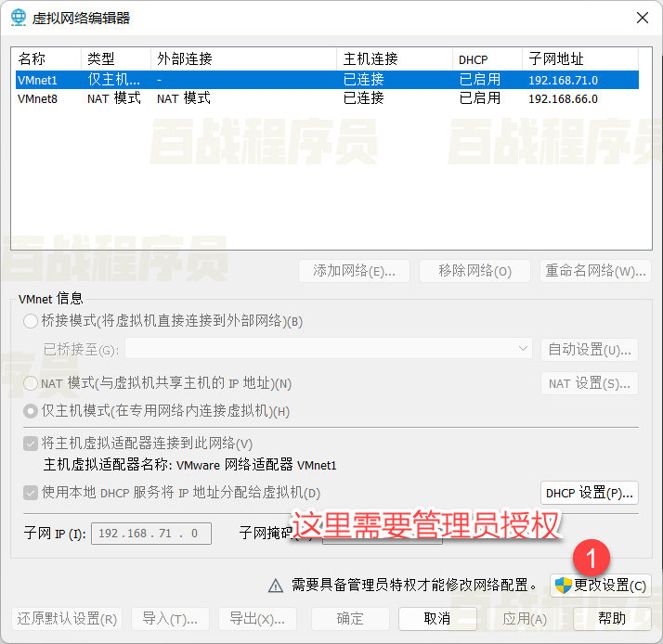Image resolution: width=663 pixels, height=644 pixels.
Task: Click the 取消 button
Action: click(437, 619)
